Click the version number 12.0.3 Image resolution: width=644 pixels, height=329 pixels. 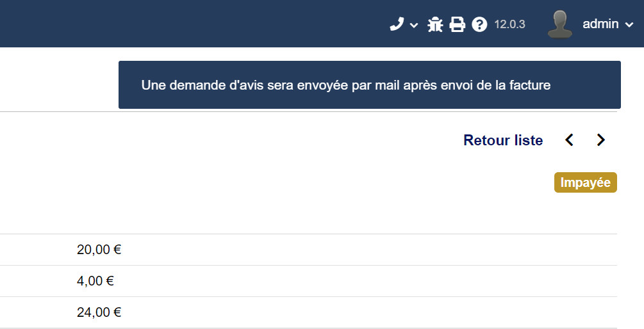509,24
